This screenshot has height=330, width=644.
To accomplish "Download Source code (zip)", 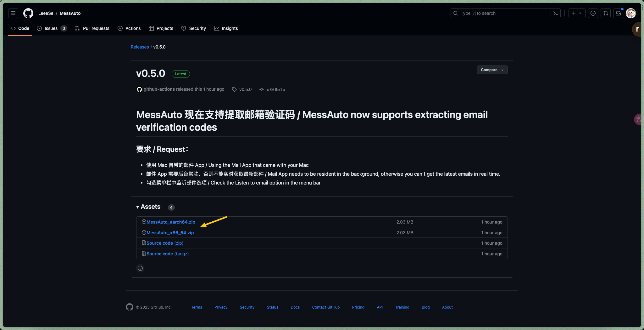I will (x=165, y=243).
